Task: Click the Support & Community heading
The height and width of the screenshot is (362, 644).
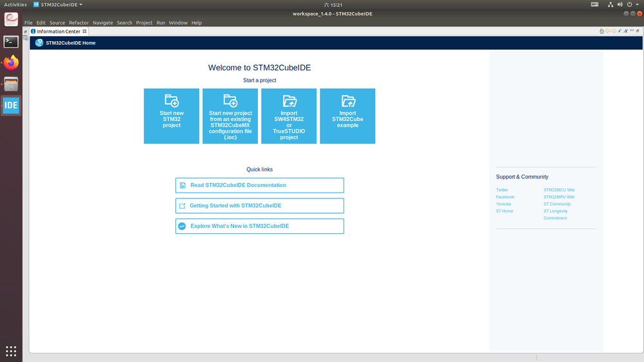Action: click(x=522, y=177)
